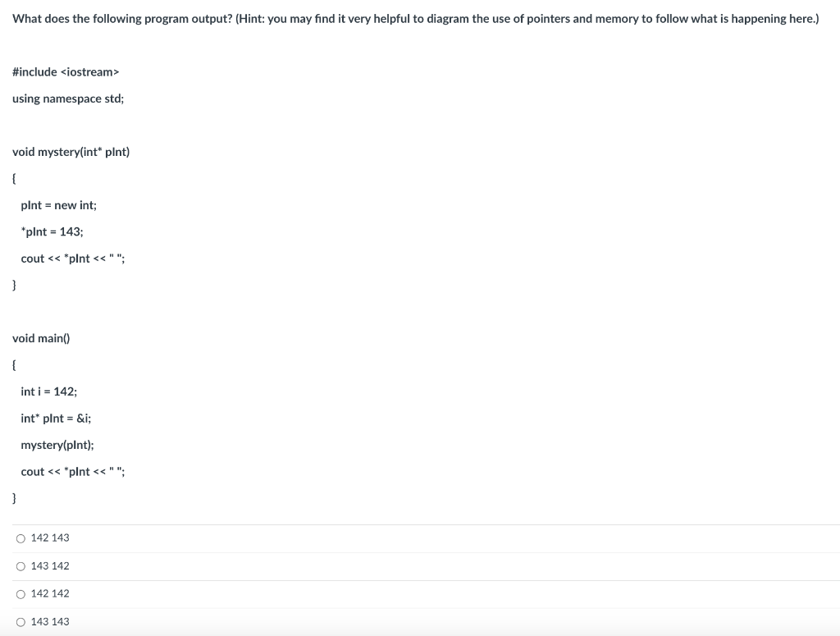Select the radio button for answer 142 143
This screenshot has height=636, width=840.
coord(20,538)
